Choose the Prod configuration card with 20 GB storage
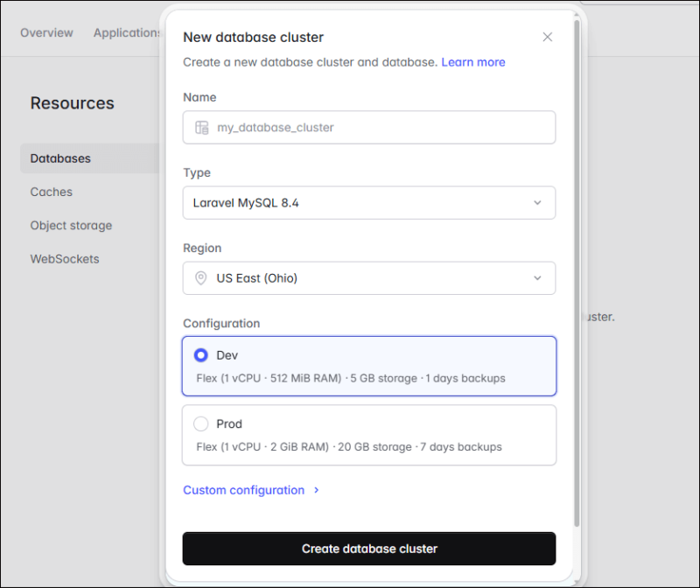Viewport: 700px width, 588px height. coord(368,436)
